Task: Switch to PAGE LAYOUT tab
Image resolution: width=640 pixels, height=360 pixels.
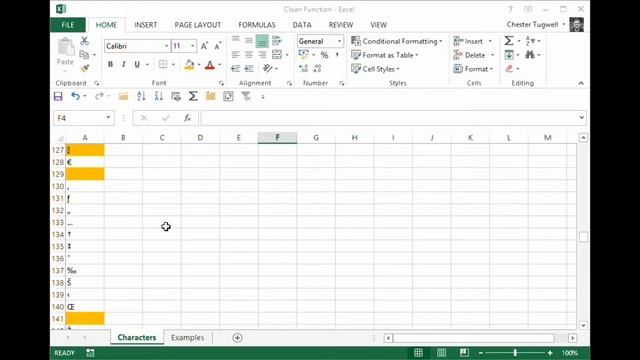Action: [x=198, y=25]
